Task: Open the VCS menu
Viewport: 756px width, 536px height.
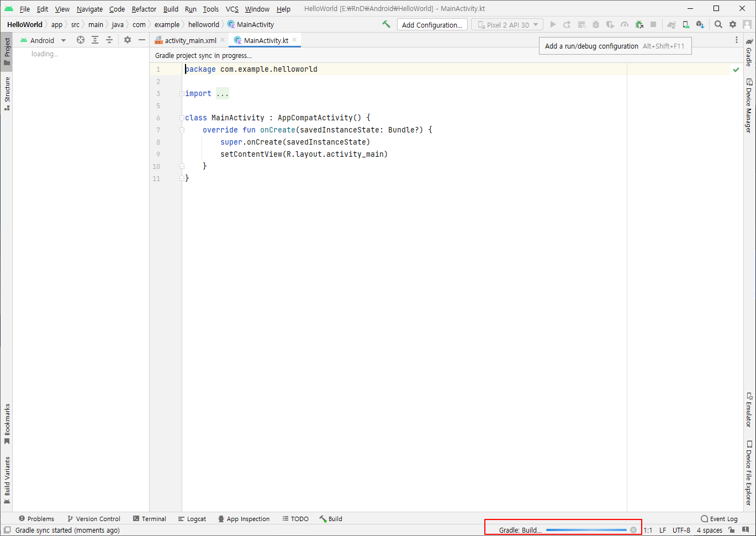Action: pos(232,9)
